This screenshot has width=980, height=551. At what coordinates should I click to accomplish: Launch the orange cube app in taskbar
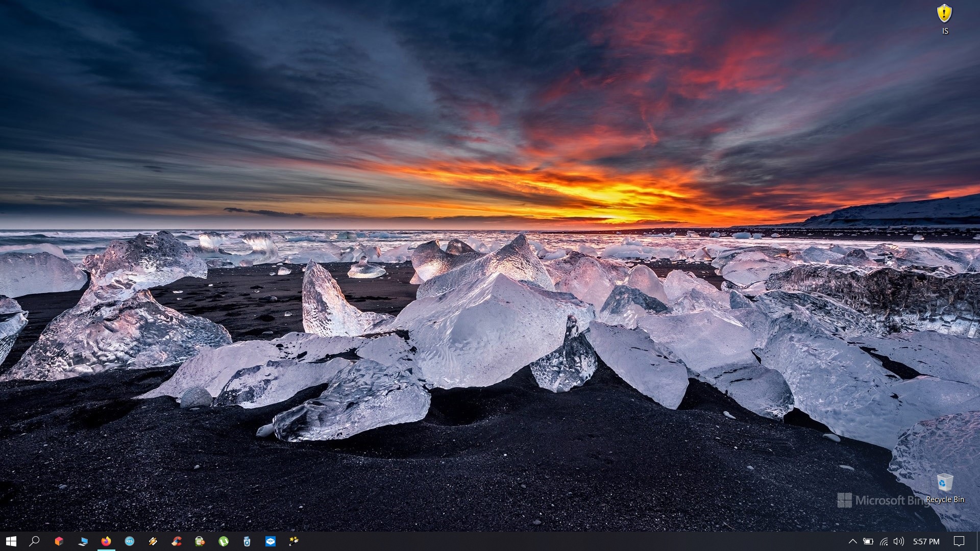pyautogui.click(x=59, y=541)
